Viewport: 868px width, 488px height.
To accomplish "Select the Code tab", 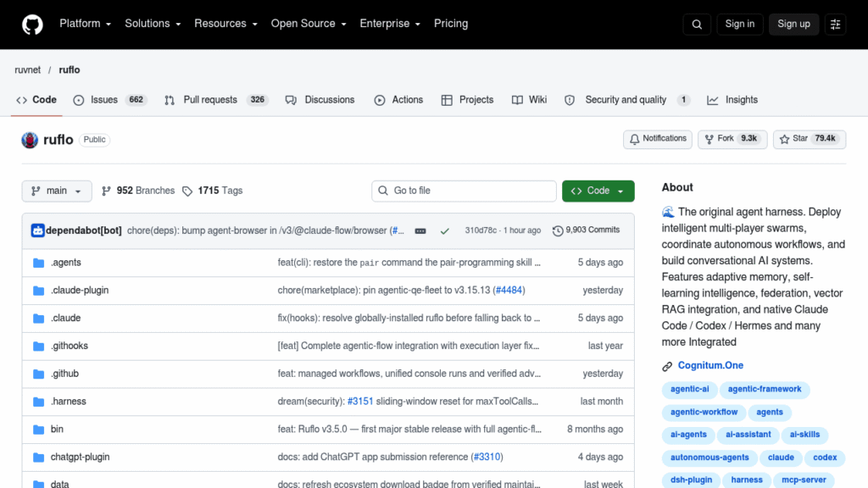I will pos(36,100).
